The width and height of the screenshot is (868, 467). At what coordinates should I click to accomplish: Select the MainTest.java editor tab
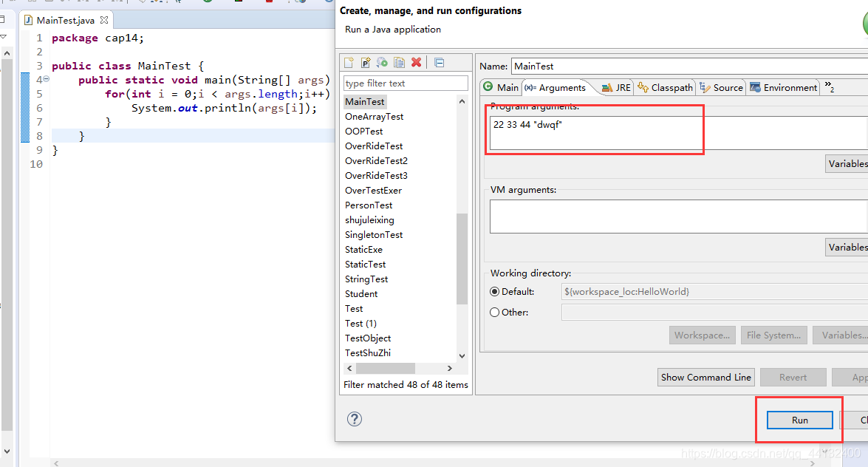tap(65, 20)
